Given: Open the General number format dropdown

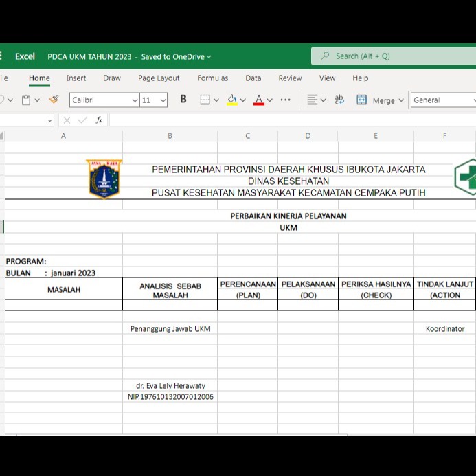Looking at the screenshot, I should click(x=443, y=100).
